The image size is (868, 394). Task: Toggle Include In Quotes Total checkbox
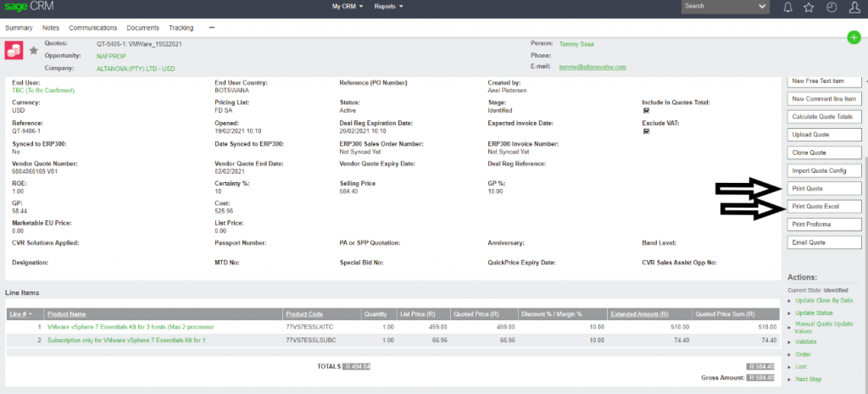point(647,110)
